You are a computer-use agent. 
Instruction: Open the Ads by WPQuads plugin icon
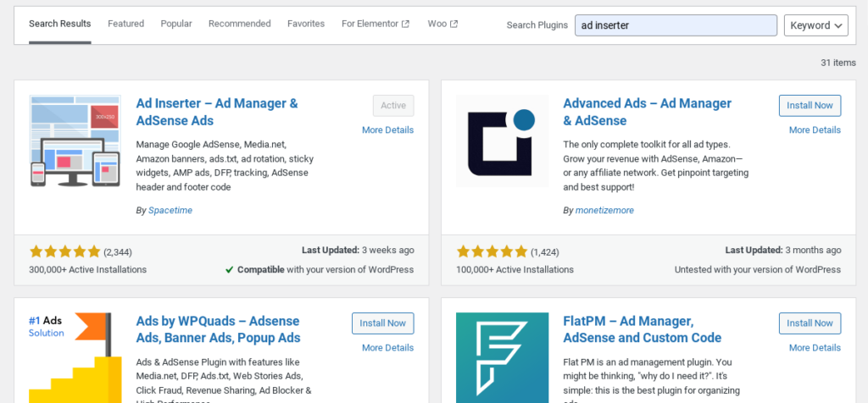(x=75, y=357)
